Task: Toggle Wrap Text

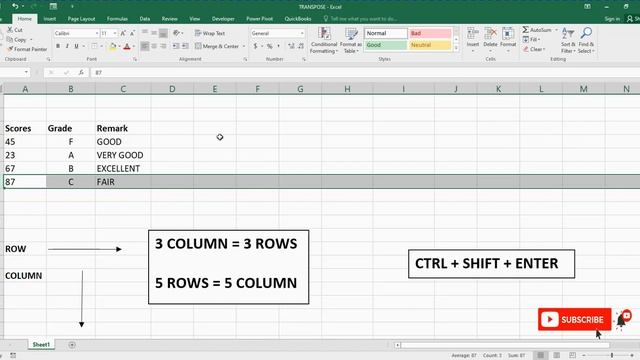Action: [x=210, y=33]
